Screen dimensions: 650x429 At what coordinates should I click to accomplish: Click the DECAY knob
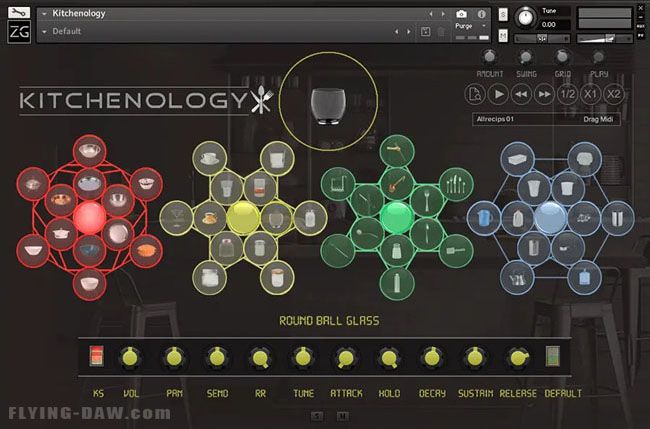coord(432,357)
